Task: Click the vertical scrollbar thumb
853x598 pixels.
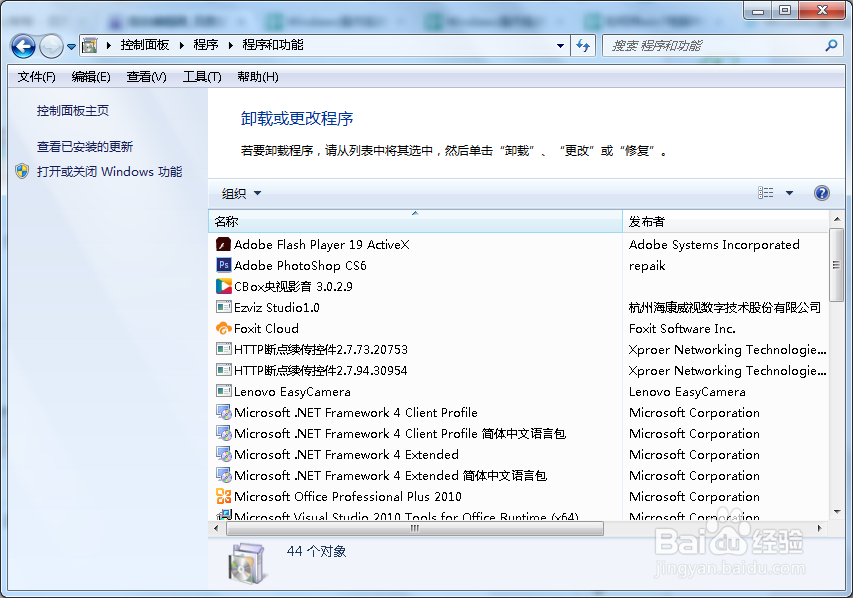Action: pos(837,265)
